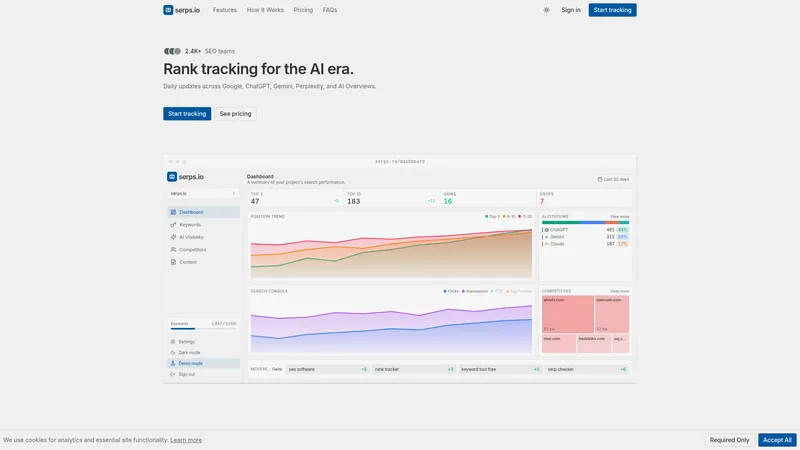This screenshot has height=450, width=800.
Task: Click the hero Start tracking button
Action: coord(187,114)
